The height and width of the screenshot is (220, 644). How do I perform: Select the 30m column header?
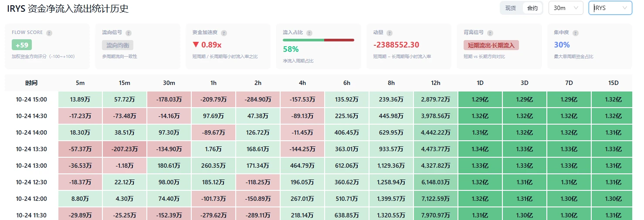169,83
